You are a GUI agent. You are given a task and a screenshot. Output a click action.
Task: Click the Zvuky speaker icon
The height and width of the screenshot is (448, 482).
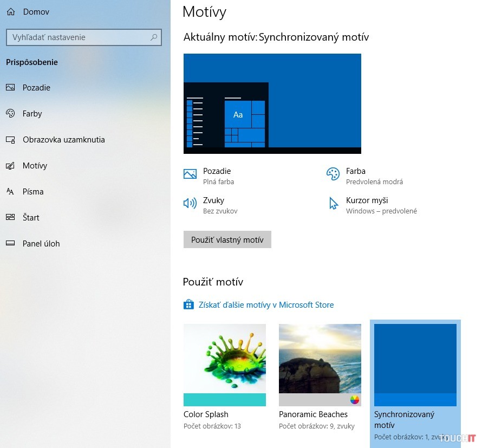190,204
